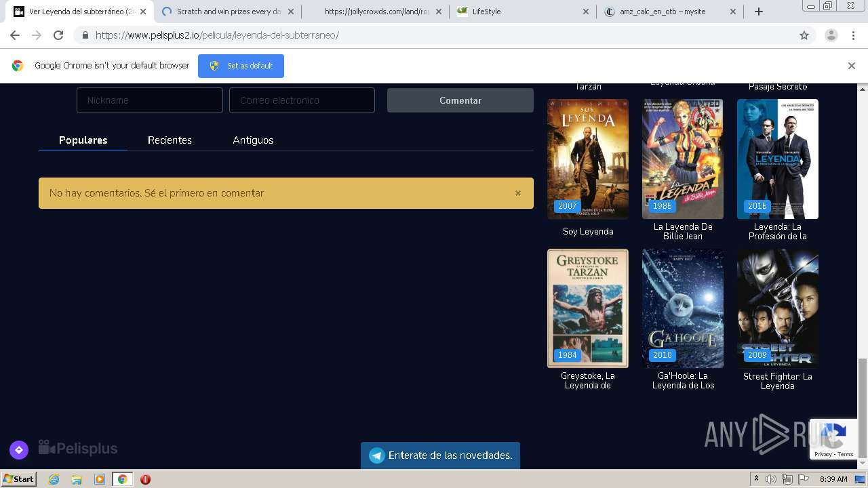This screenshot has width=868, height=488.
Task: Open the Soy Leyenda movie poster
Action: [x=588, y=159]
